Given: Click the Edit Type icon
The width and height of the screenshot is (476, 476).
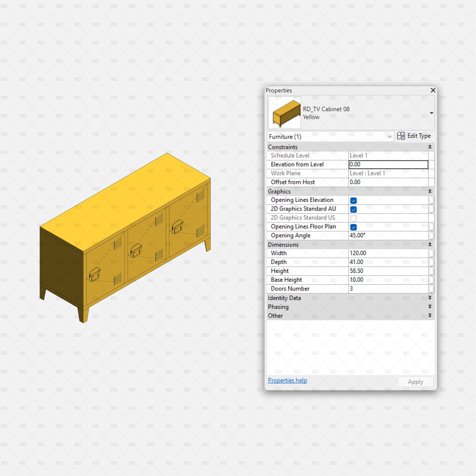Looking at the screenshot, I should [401, 136].
